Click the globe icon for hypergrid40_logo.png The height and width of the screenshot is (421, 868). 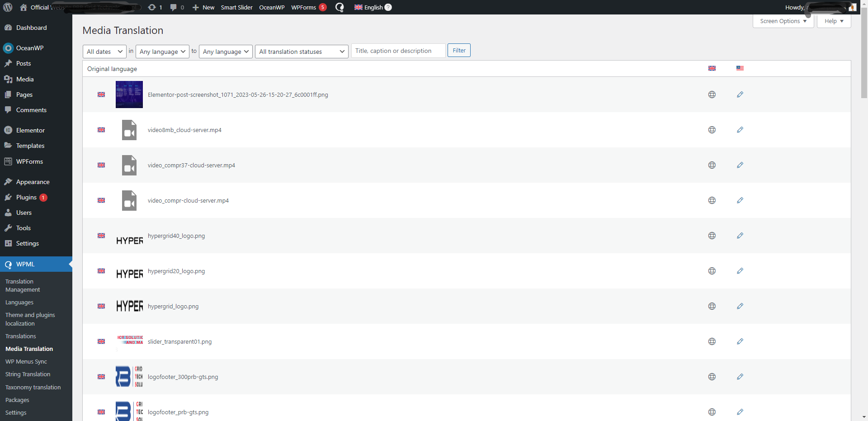pyautogui.click(x=712, y=236)
